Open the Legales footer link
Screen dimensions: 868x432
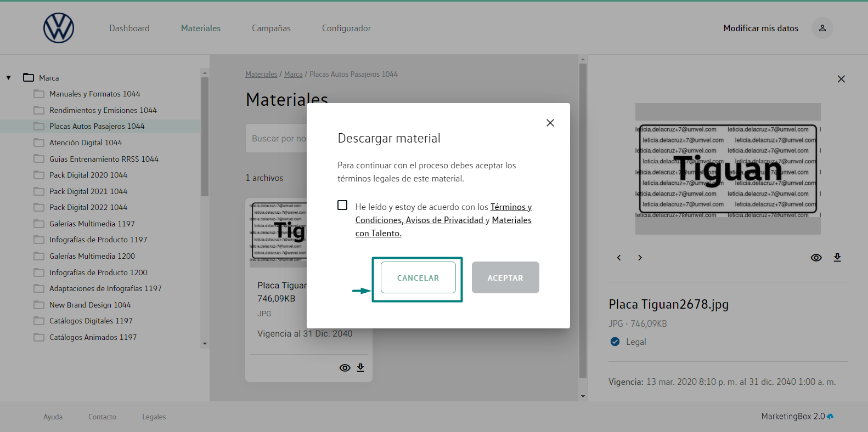[x=154, y=417]
